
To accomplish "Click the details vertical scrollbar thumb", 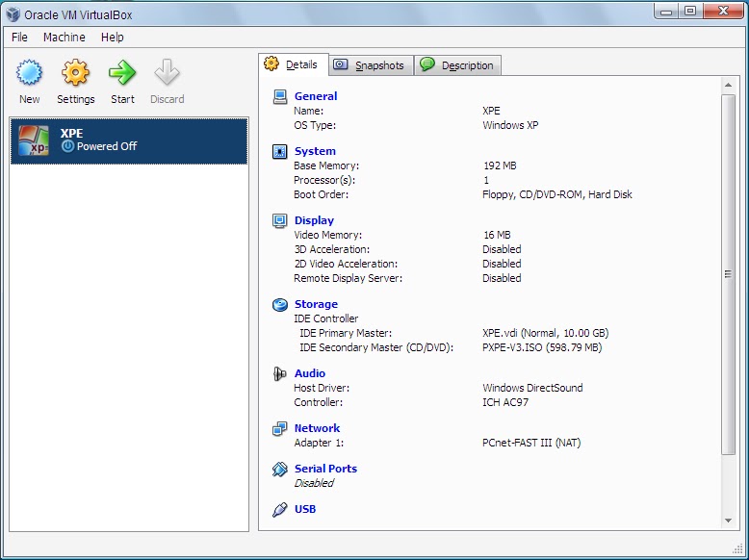I will coord(728,274).
